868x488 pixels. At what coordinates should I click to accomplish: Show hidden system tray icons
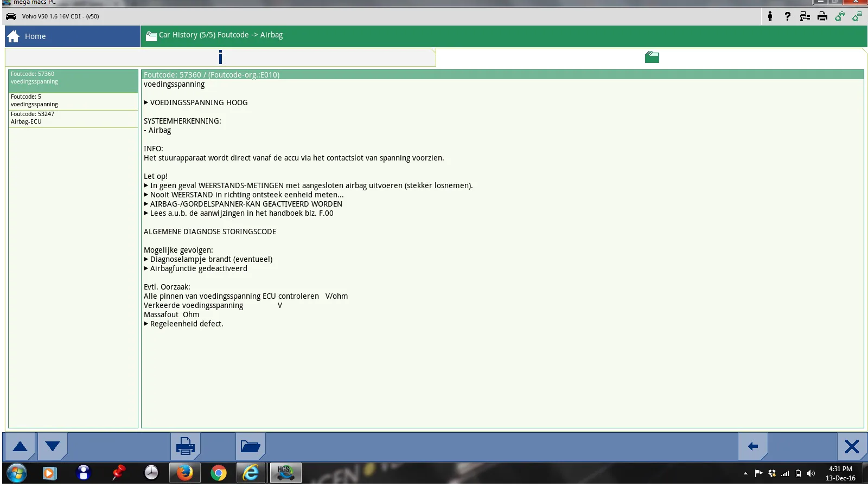point(745,473)
